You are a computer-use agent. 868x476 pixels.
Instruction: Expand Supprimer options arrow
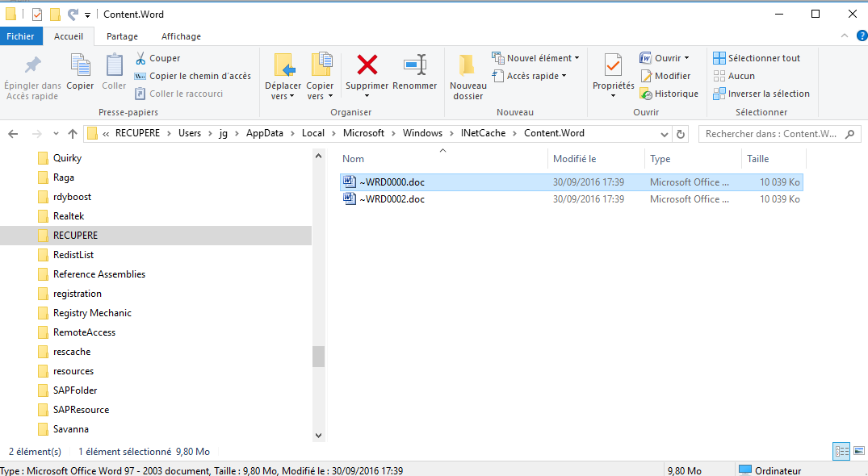(x=367, y=96)
